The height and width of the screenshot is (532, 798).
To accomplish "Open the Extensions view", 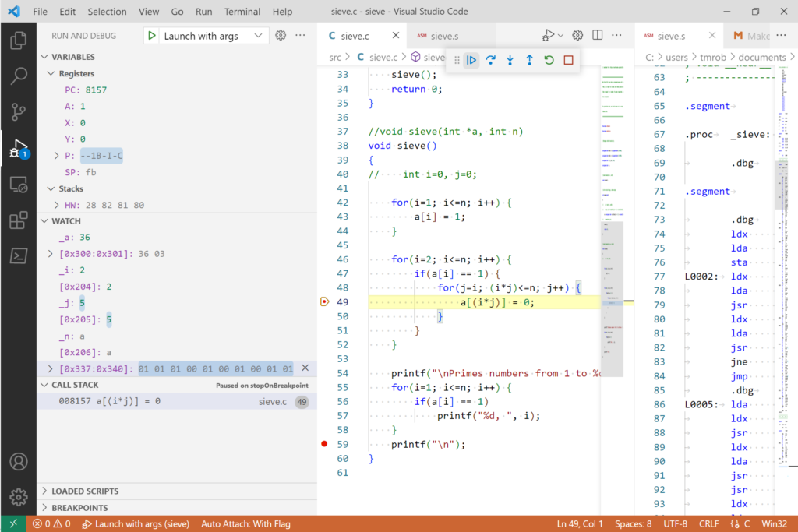I will point(19,220).
